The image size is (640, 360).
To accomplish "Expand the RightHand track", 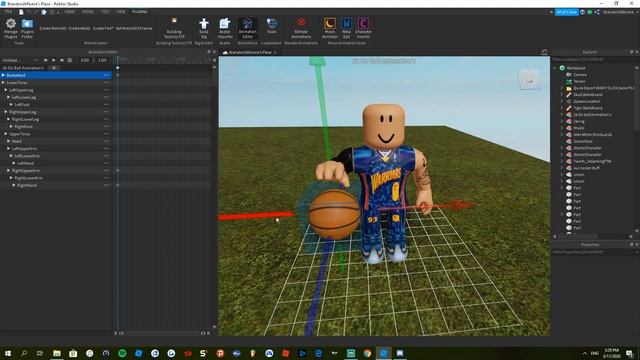I will pos(14,185).
